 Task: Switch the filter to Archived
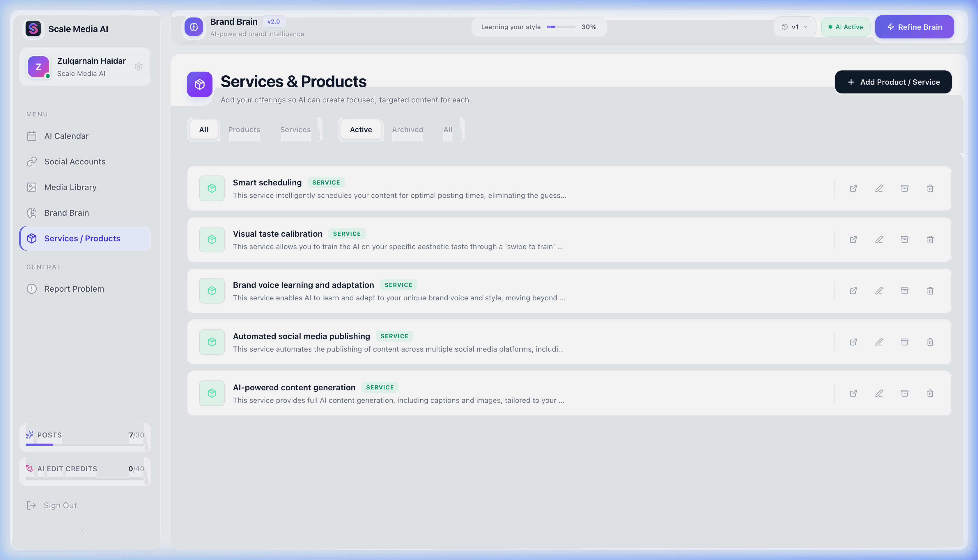pyautogui.click(x=407, y=130)
